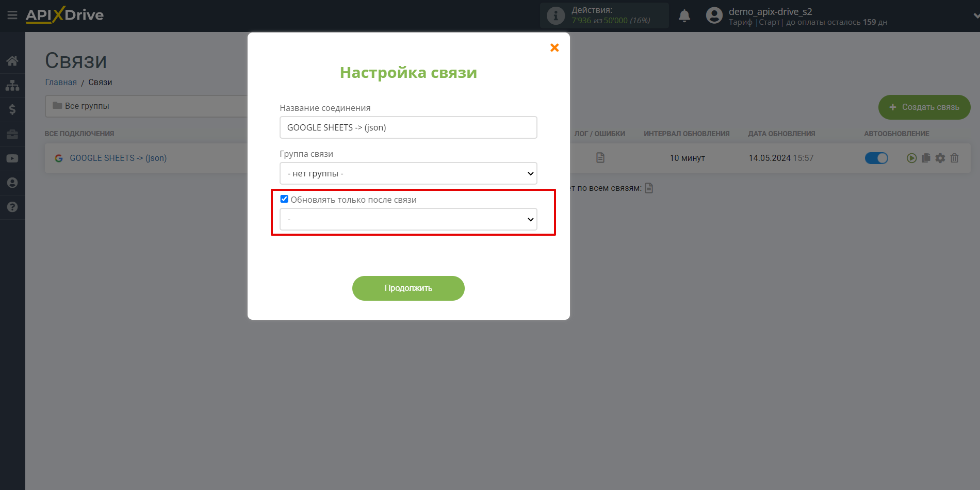Viewport: 980px width, 490px height.
Task: Open the billing dollar sidebar icon
Action: (12, 109)
